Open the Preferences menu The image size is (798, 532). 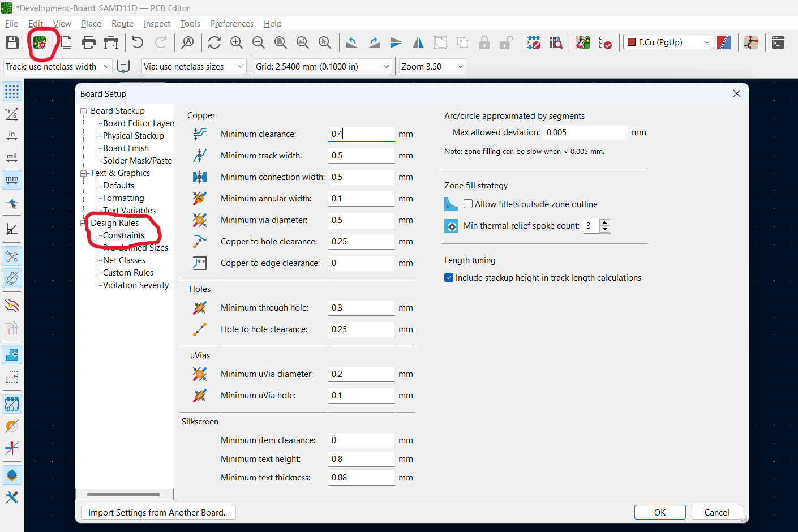[232, 24]
